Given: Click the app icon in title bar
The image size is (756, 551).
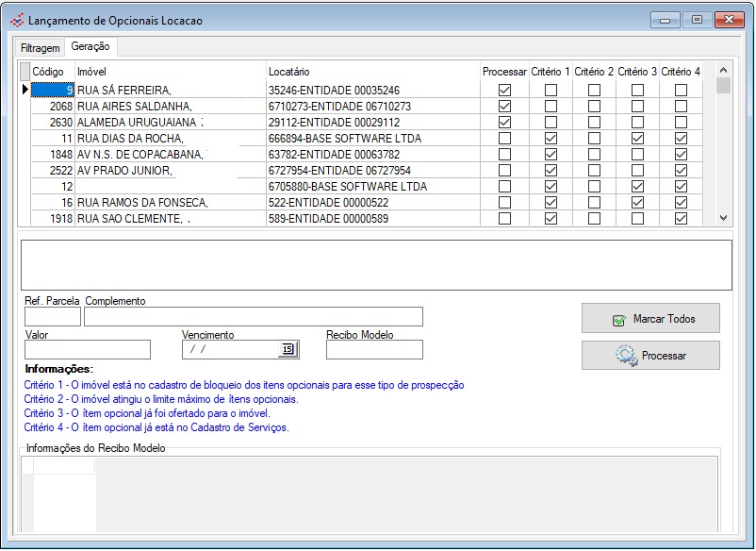Looking at the screenshot, I should 16,20.
